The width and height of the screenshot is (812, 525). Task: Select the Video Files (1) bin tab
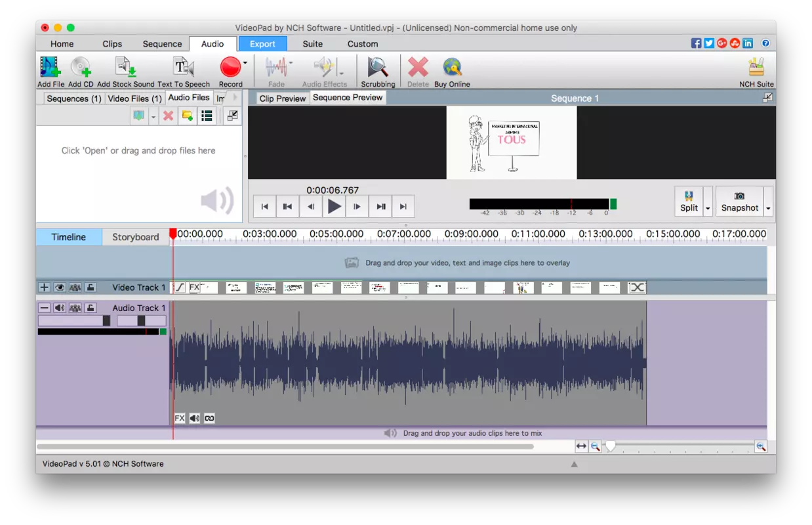(x=134, y=98)
